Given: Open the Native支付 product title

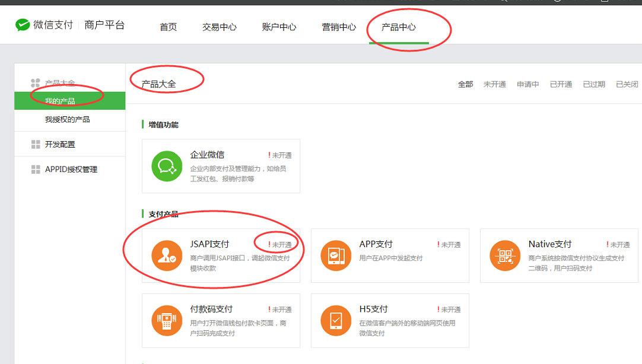Looking at the screenshot, I should pos(550,244).
